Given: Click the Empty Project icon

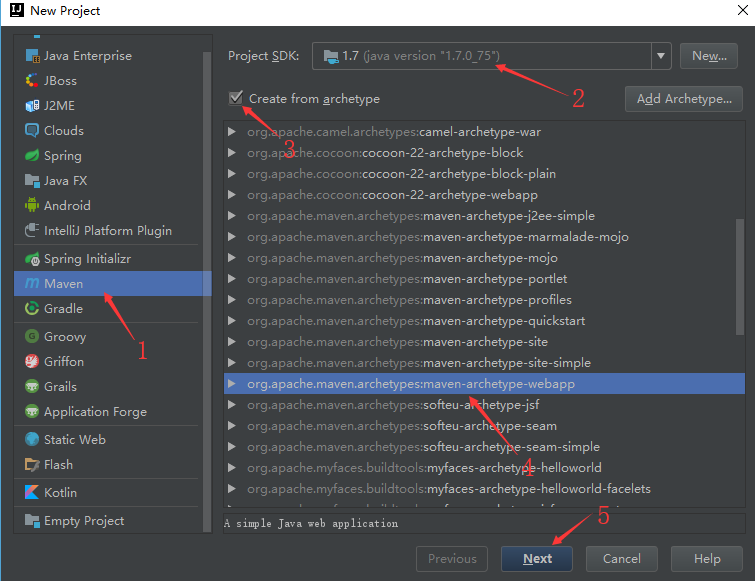Looking at the screenshot, I should pyautogui.click(x=32, y=521).
